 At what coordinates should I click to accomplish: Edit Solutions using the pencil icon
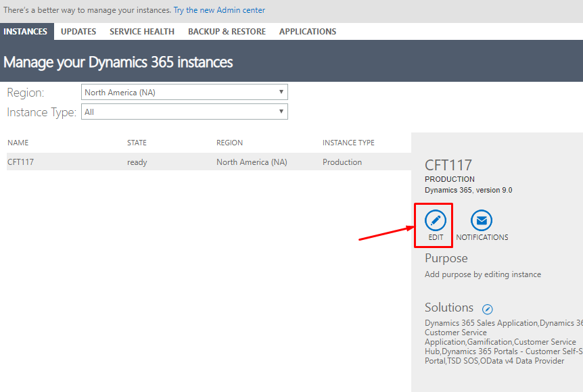pyautogui.click(x=487, y=309)
